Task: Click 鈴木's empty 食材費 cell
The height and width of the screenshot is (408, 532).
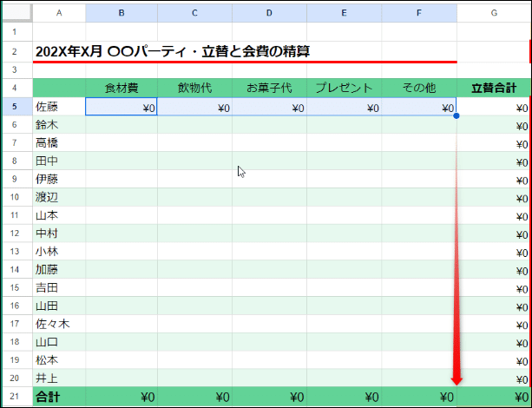Action: [x=122, y=125]
